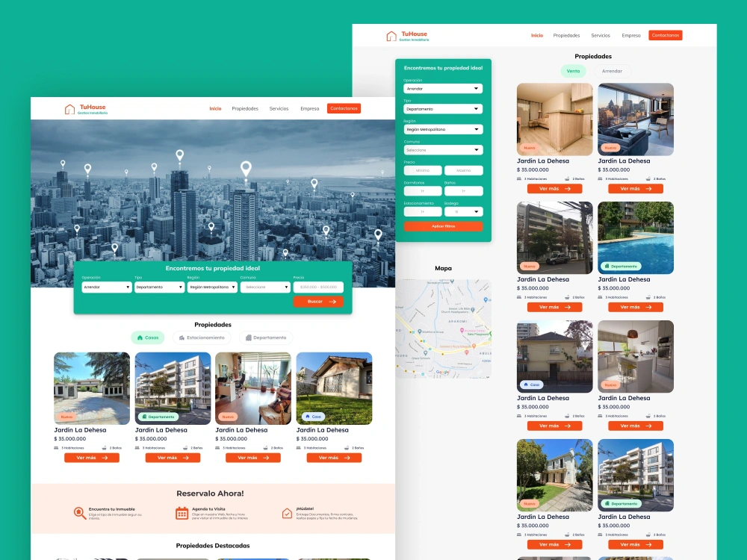Click Ver más under home page apartment building card
Screen dimensions: 747x560
(x=173, y=458)
